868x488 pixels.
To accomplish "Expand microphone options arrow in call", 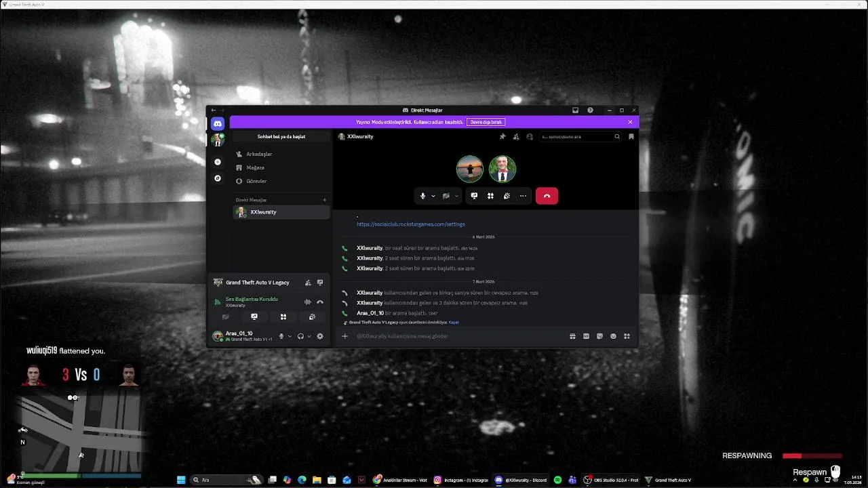I will coord(433,196).
